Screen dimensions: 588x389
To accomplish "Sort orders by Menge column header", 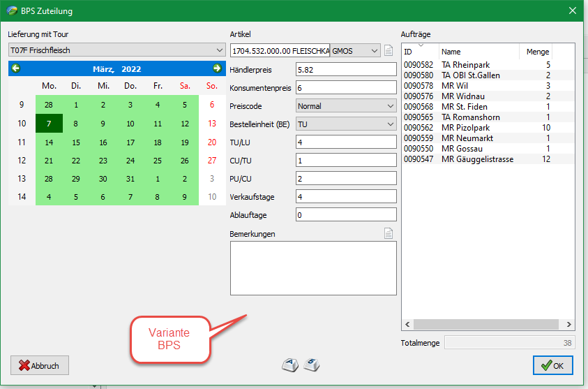I will 536,52.
